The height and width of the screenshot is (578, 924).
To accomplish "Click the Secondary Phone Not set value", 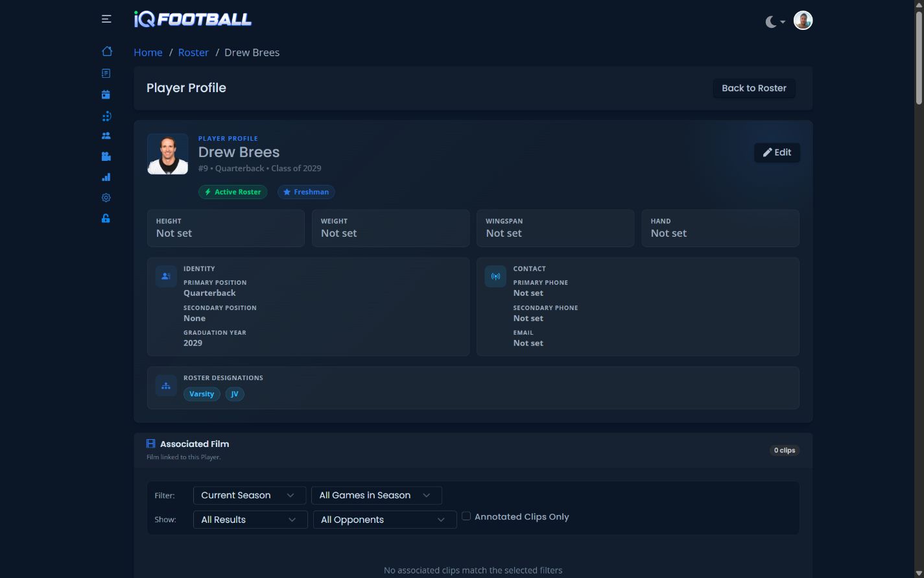I will coord(528,319).
